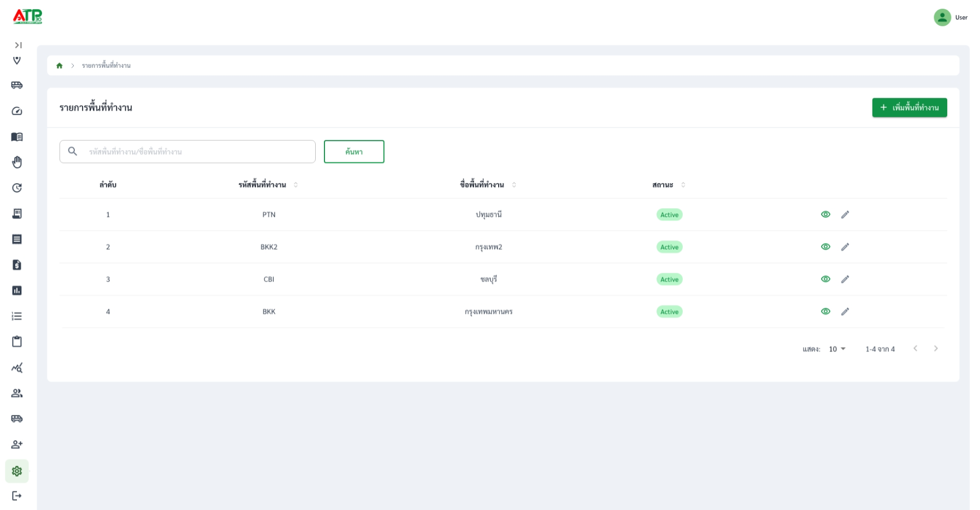Click the BKK2 code cell
Viewport: 980px width, 510px height.
[x=269, y=247]
